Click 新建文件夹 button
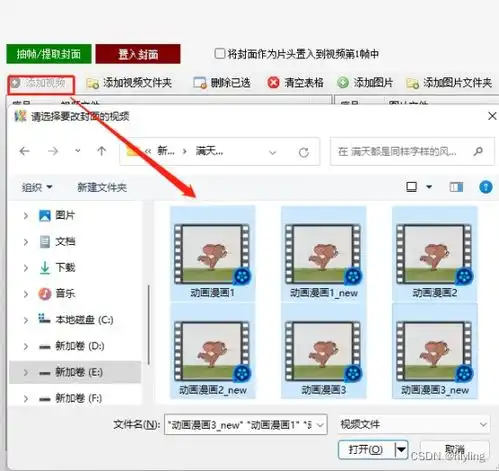The width and height of the screenshot is (499, 471). coord(102,187)
